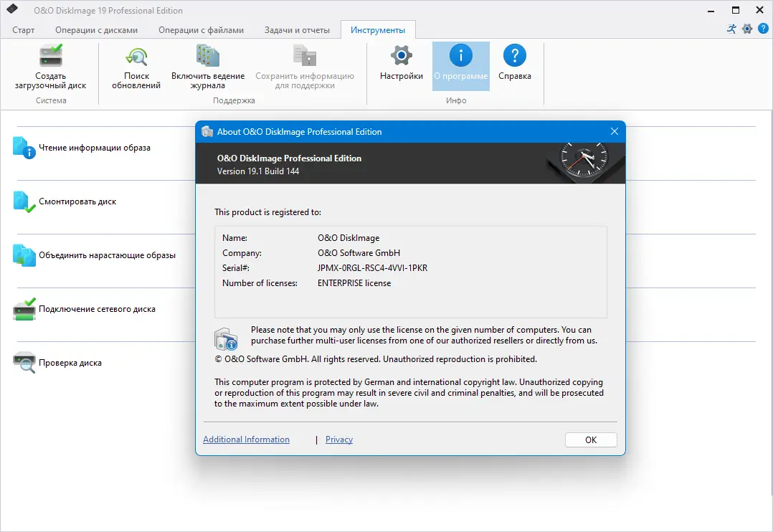
Task: Click OK in the About dialog
Action: pyautogui.click(x=591, y=440)
